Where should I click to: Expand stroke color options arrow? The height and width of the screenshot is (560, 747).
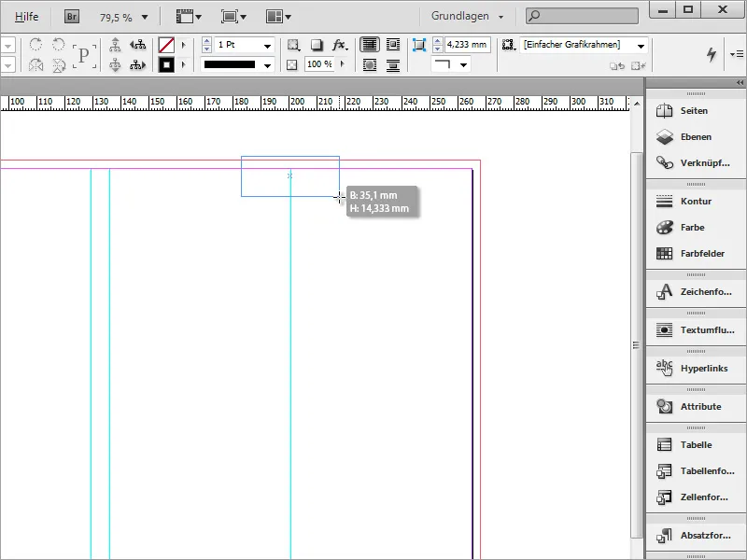pyautogui.click(x=183, y=64)
